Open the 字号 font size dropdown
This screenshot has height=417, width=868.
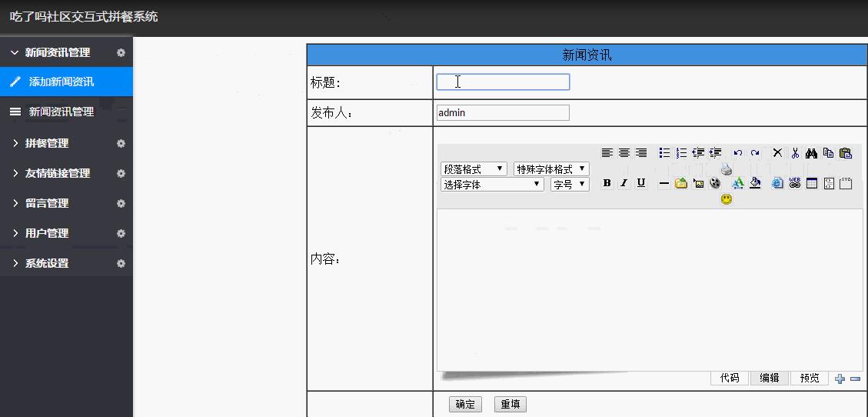[x=570, y=184]
